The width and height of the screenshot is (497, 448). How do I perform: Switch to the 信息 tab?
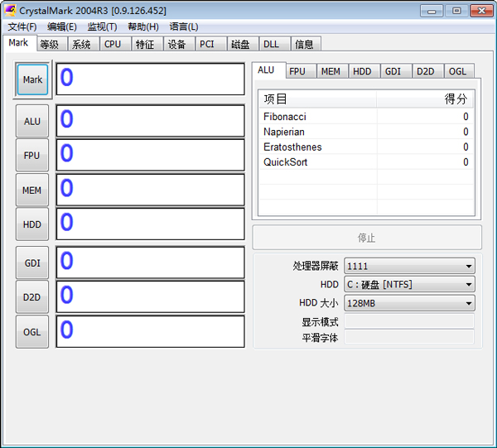[306, 44]
